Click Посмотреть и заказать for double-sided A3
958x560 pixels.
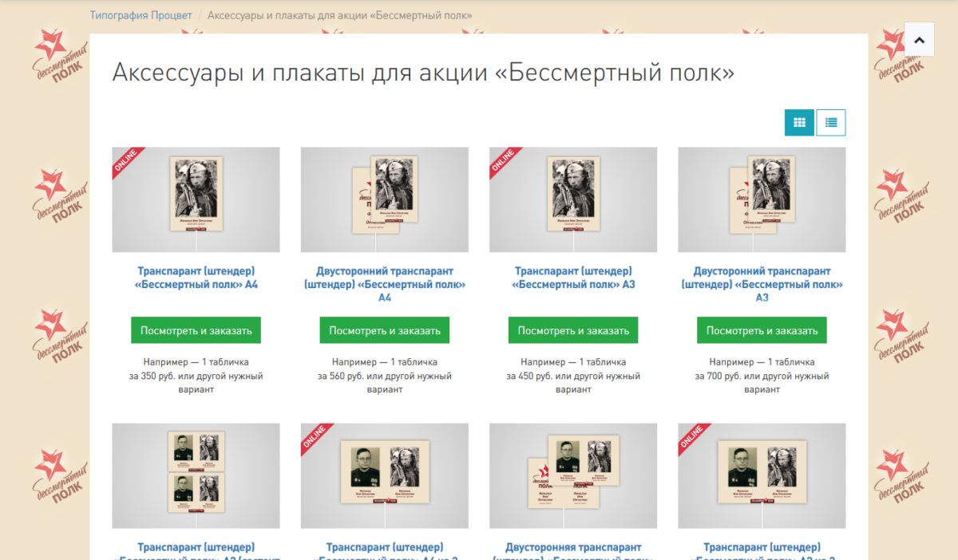762,330
